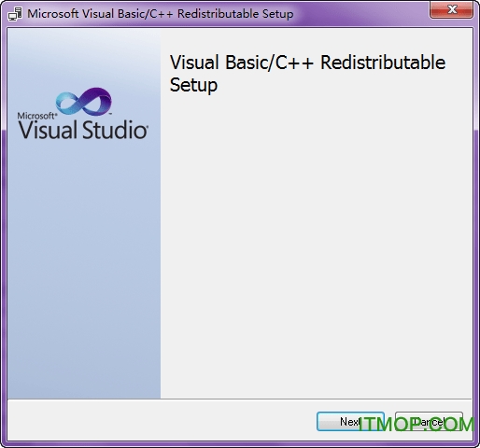This screenshot has height=448, width=480.
Task: Click the Visual Studio infinity logo
Action: coord(83,101)
